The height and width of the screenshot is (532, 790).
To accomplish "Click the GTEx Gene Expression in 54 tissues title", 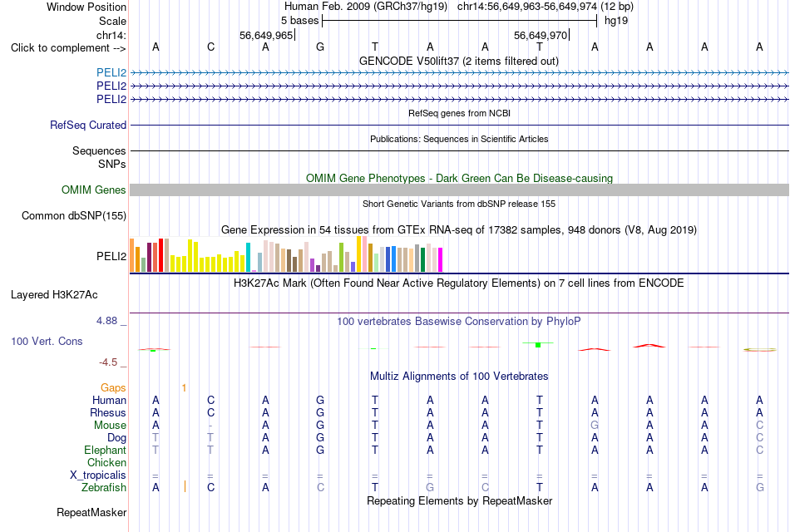I will pyautogui.click(x=459, y=230).
